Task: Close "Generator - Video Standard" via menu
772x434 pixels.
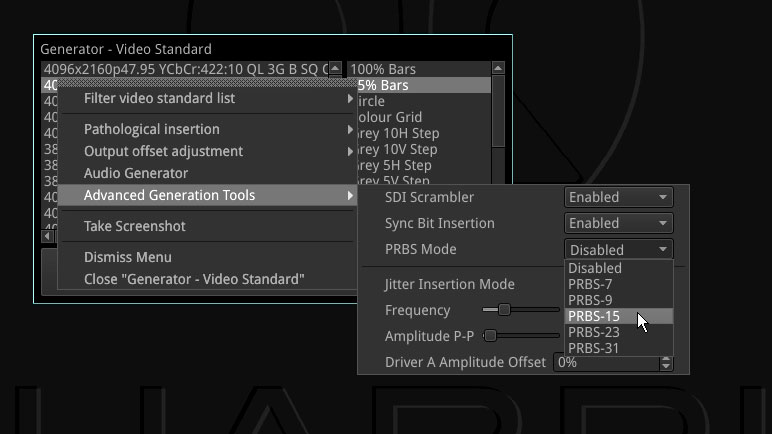Action: tap(207, 279)
